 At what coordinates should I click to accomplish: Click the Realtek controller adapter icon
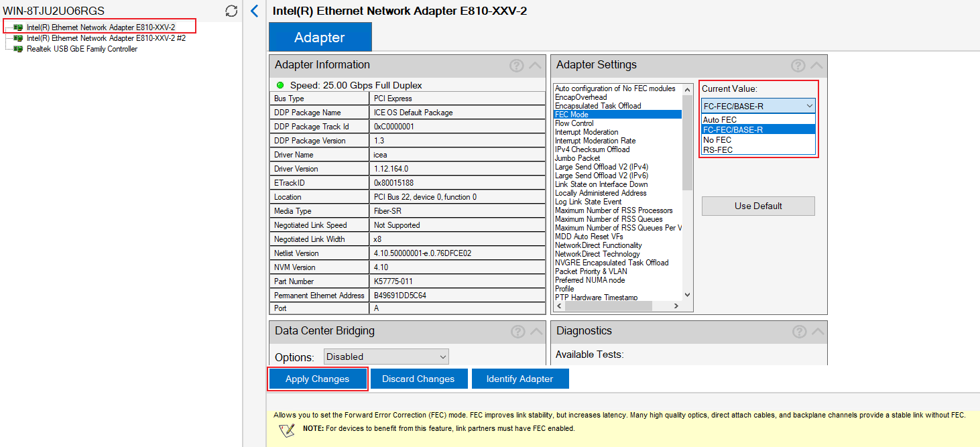(19, 49)
